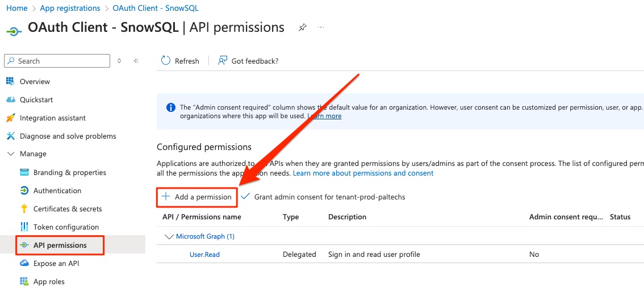Open the more options ellipsis menu
This screenshot has height=287, width=644.
coord(321,27)
